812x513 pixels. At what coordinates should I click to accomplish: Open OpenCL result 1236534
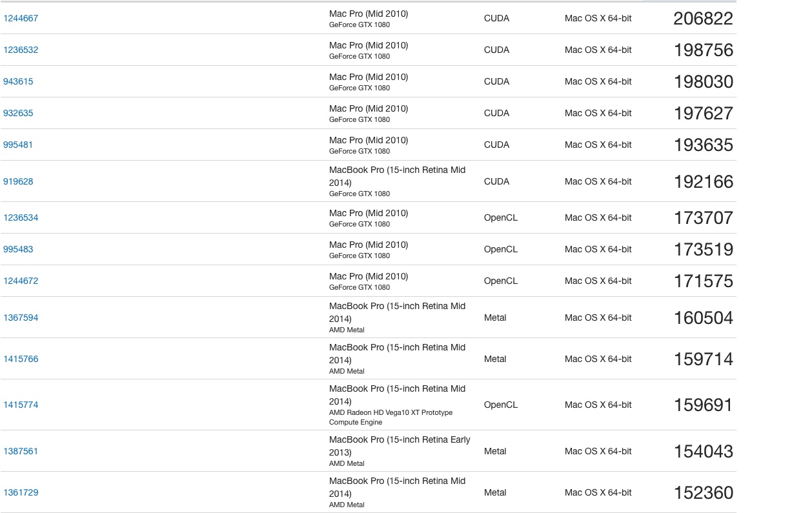click(21, 218)
